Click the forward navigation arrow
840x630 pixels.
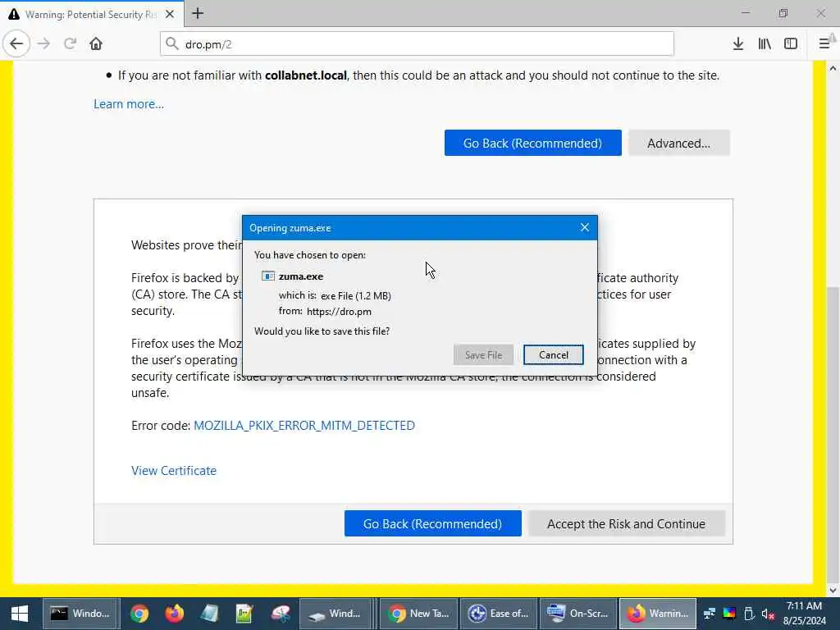point(44,43)
